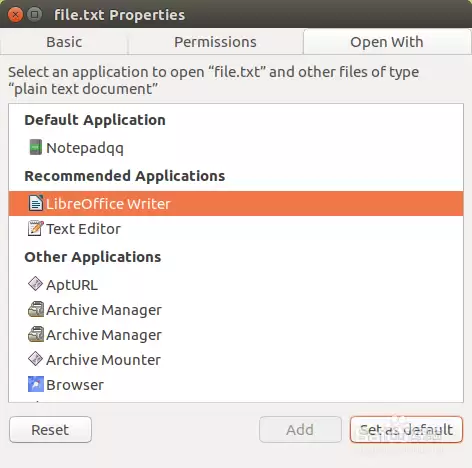
Task: Click the Reset button
Action: coord(50,429)
